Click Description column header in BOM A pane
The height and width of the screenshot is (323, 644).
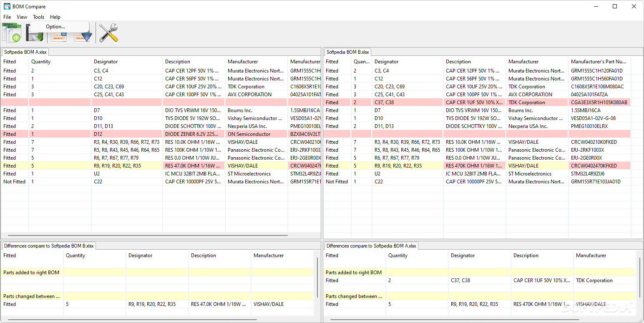click(x=194, y=62)
